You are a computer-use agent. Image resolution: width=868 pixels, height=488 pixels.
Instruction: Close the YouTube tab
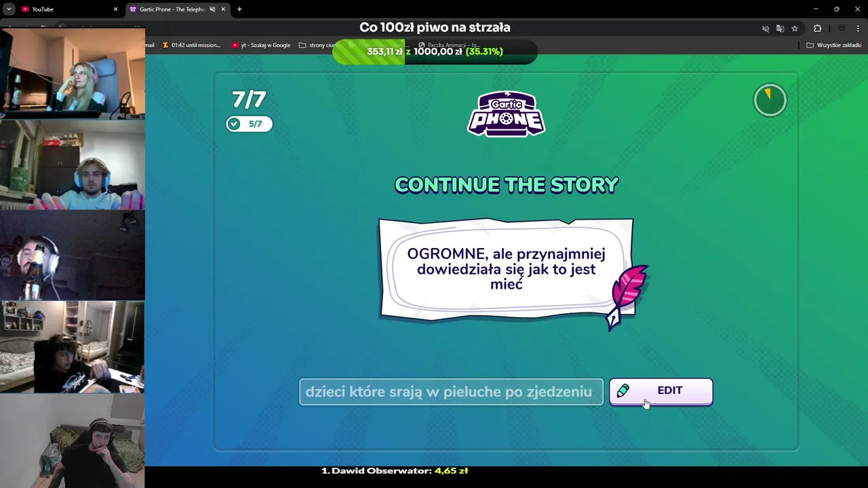[x=115, y=9]
